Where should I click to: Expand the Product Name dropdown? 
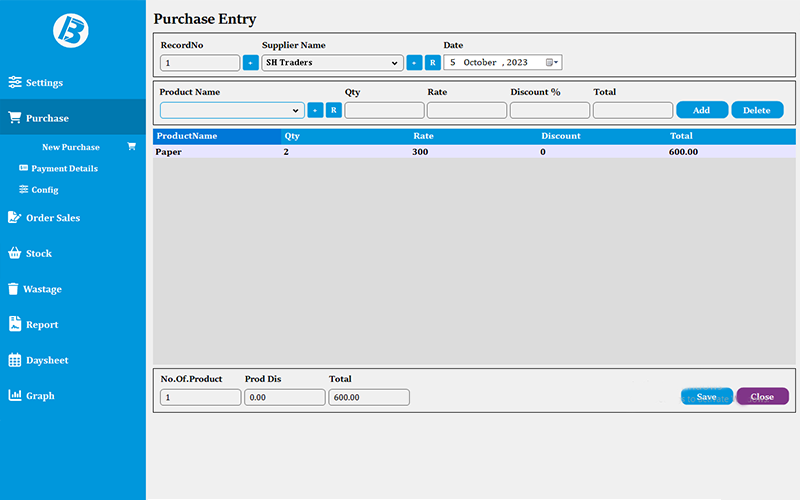[232, 110]
